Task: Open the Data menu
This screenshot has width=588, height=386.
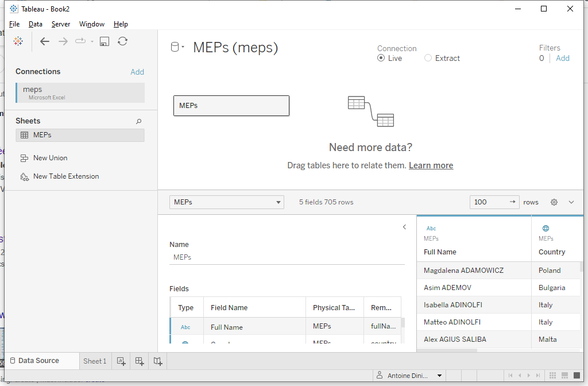Action: coord(35,24)
